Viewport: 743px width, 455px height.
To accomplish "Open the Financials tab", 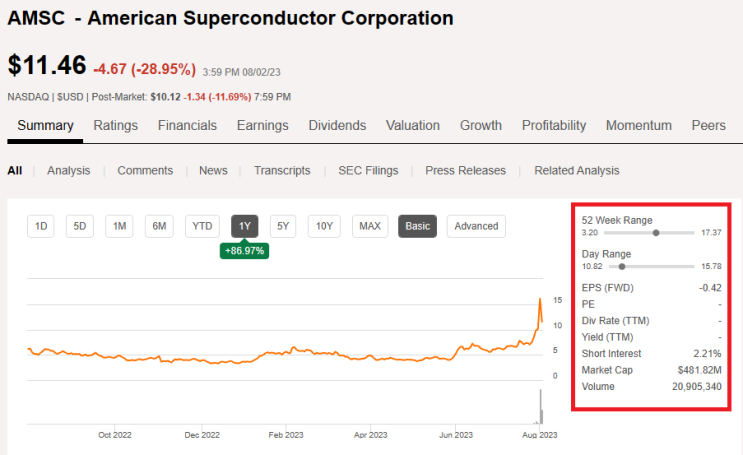I will pos(187,126).
